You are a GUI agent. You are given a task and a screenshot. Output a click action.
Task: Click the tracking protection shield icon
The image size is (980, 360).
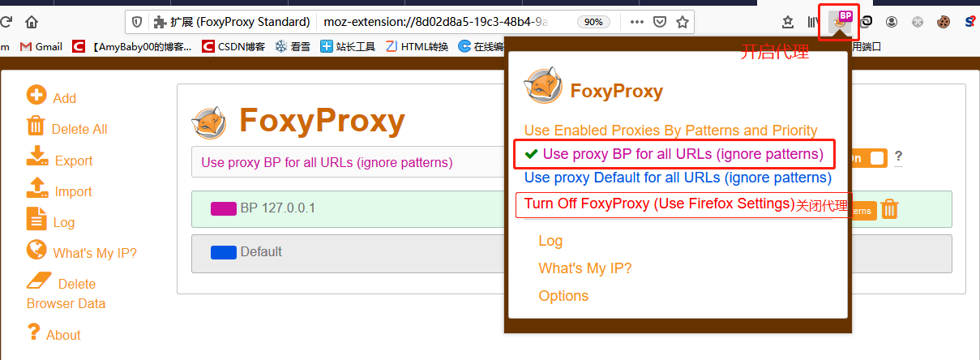click(x=136, y=22)
